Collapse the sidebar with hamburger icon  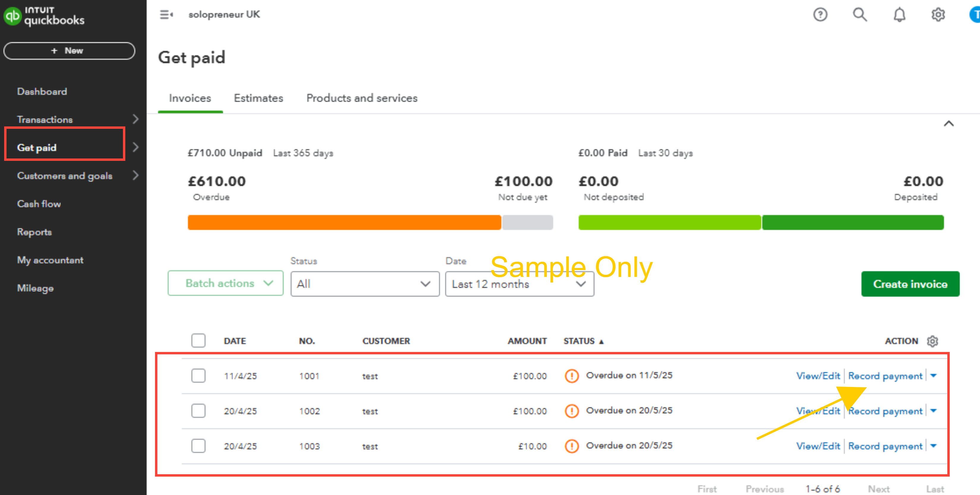coord(166,15)
